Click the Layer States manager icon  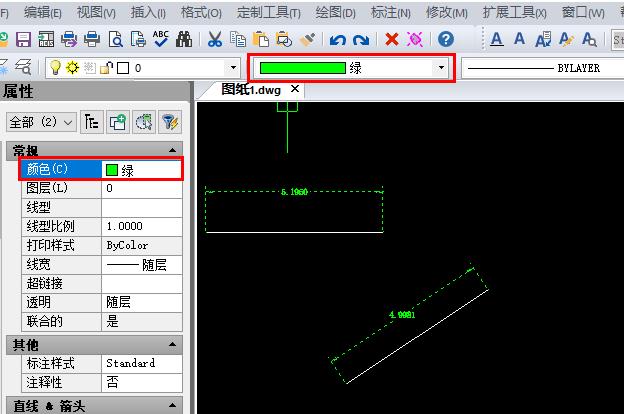(23, 67)
